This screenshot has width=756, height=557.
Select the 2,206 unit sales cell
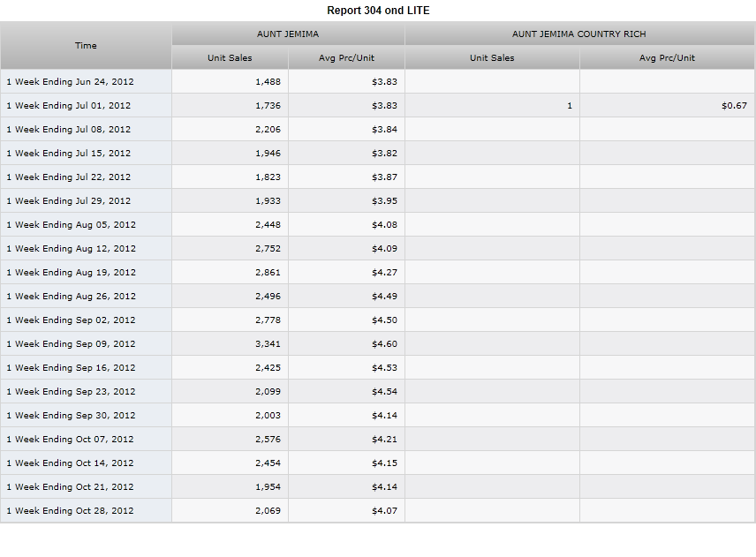tap(230, 129)
